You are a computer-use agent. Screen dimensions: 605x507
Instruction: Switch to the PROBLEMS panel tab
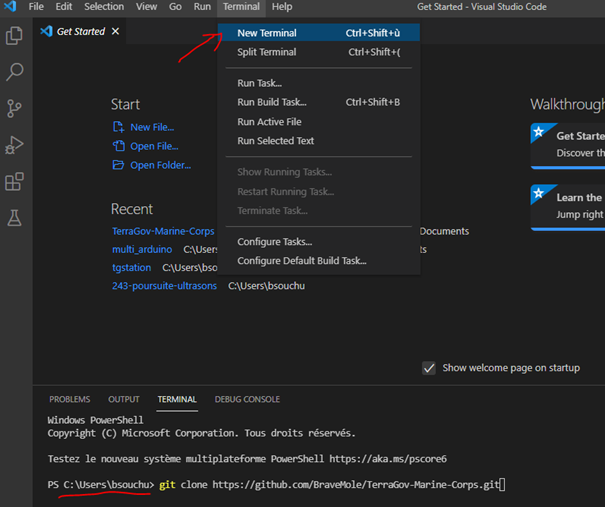point(69,399)
